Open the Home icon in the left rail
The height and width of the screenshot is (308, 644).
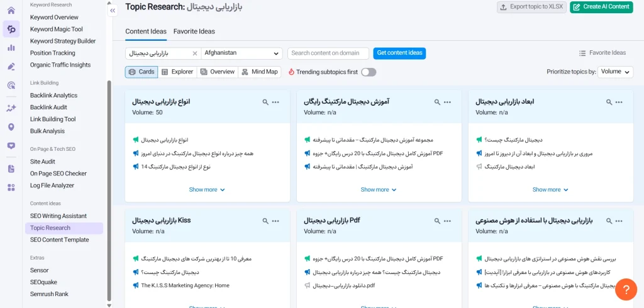pos(11,10)
